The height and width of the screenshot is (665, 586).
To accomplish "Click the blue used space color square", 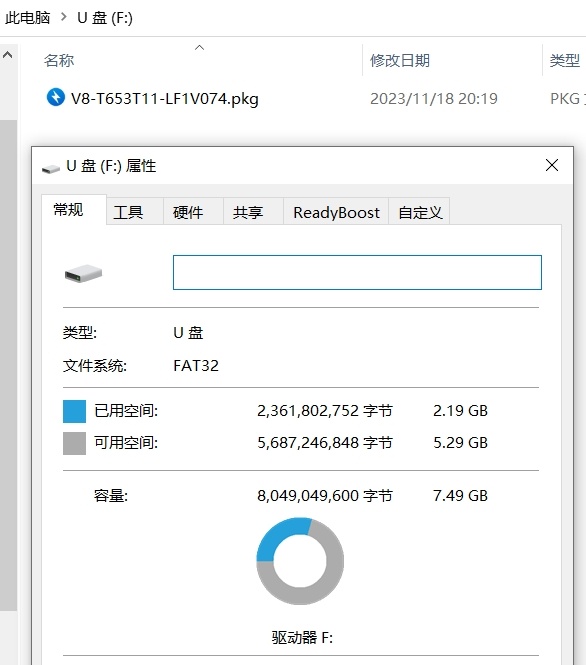I will [74, 411].
